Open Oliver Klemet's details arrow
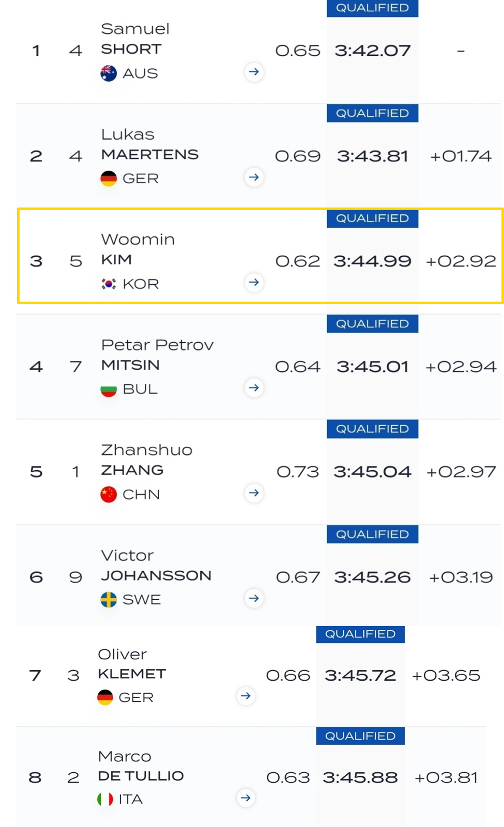Screen dimensions: 504x827 [246, 696]
